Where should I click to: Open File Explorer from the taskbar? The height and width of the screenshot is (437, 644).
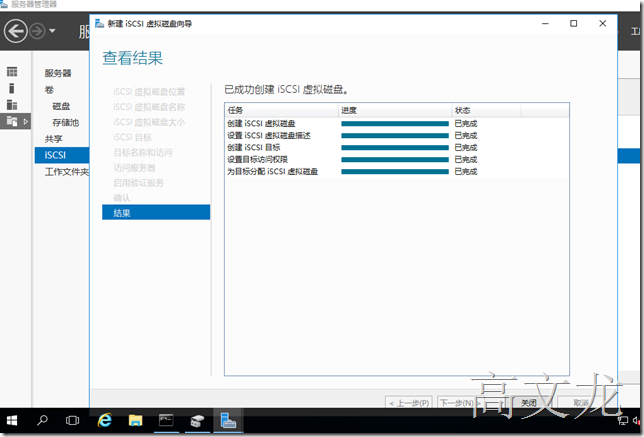[x=135, y=420]
